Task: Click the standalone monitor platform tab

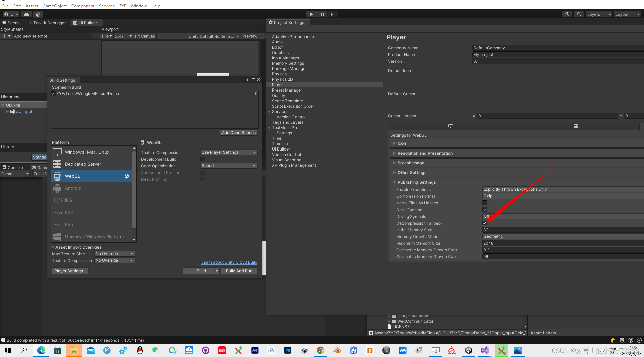Action: (x=451, y=126)
